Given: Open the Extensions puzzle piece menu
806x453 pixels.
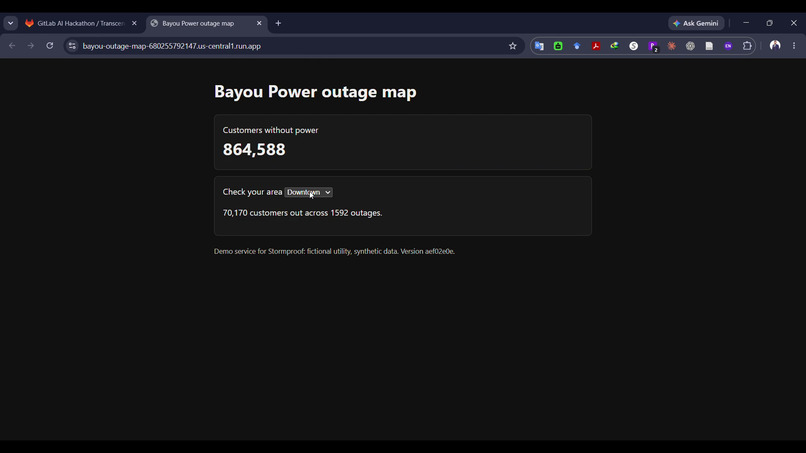Looking at the screenshot, I should 747,46.
